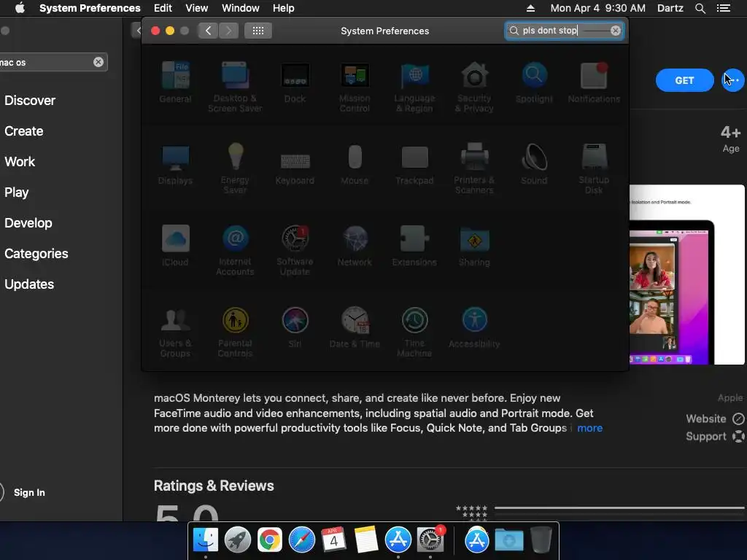Open Finder from the Dock
Viewport: 747px width, 560px height.
click(205, 540)
